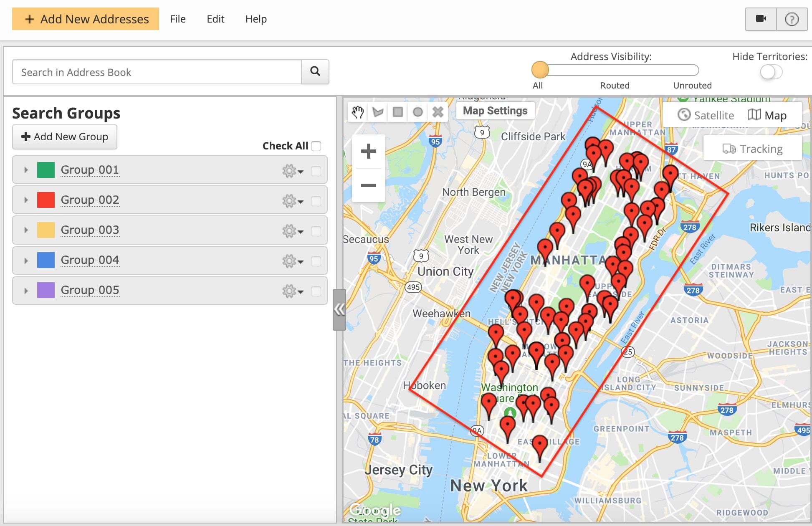Click Search in Address Book field
812x526 pixels.
coord(157,72)
